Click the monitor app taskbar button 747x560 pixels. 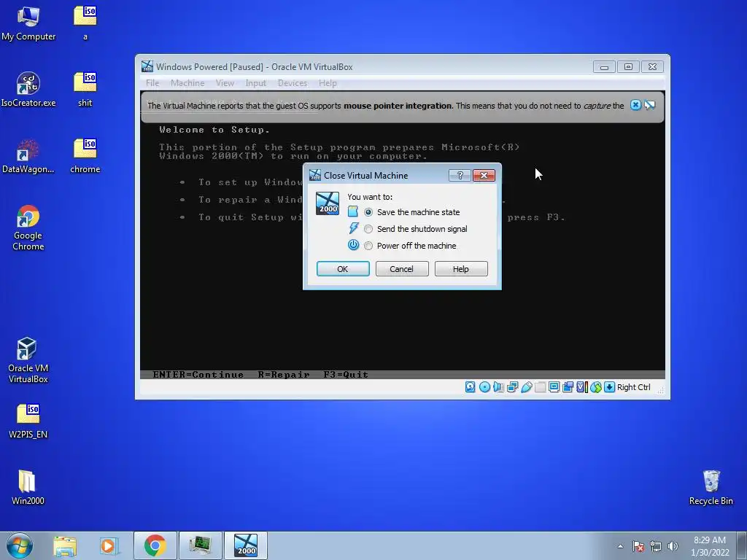click(201, 545)
